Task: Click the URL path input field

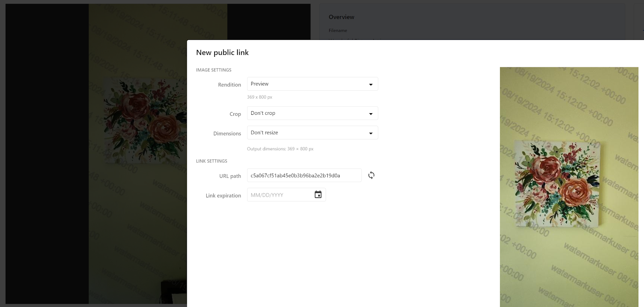Action: coord(304,175)
